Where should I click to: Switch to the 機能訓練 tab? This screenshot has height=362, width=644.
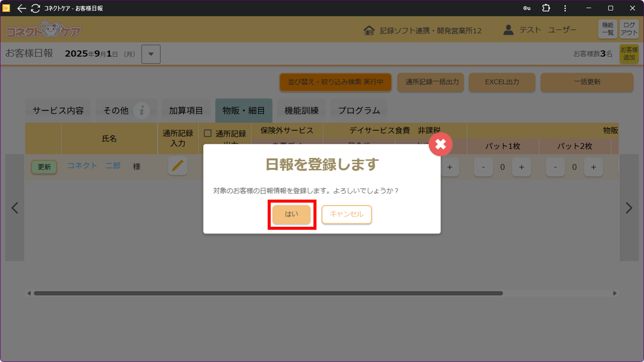301,111
